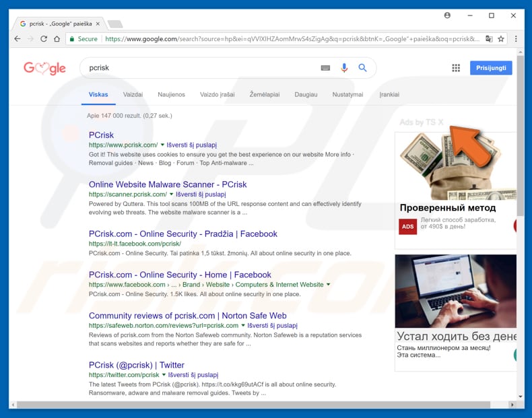Open the Google apps grid icon
The image size is (532, 418).
(456, 68)
